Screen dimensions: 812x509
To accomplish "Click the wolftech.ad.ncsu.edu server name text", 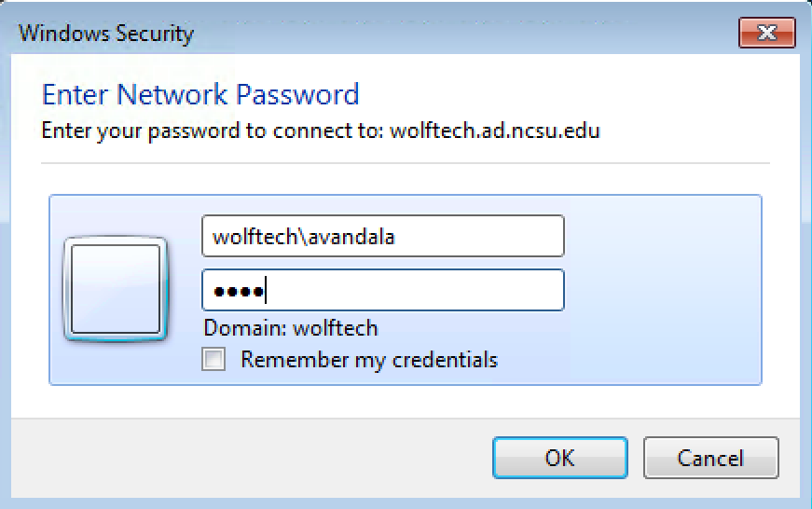I will pos(494,131).
